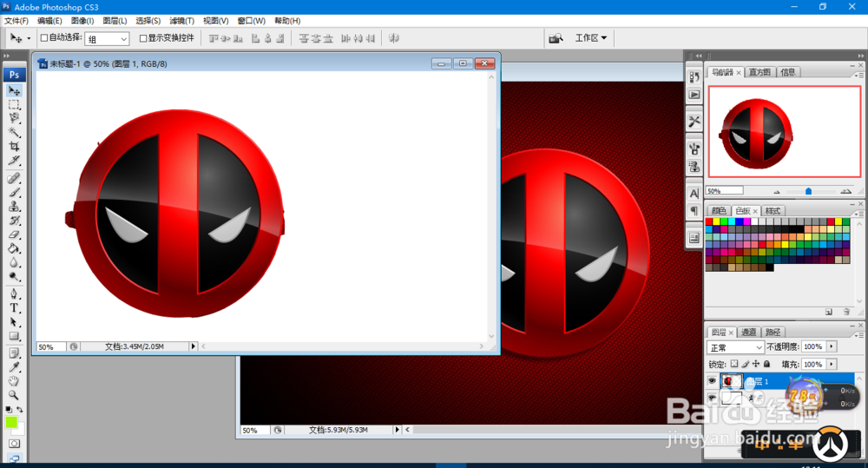Select the Healing Brush tool

[15, 178]
